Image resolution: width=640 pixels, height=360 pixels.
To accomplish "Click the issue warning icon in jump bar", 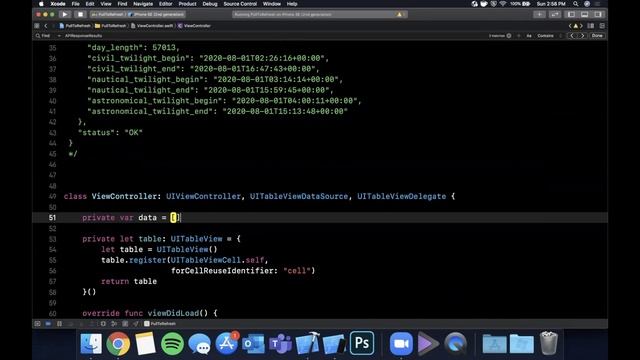I will pos(576,26).
